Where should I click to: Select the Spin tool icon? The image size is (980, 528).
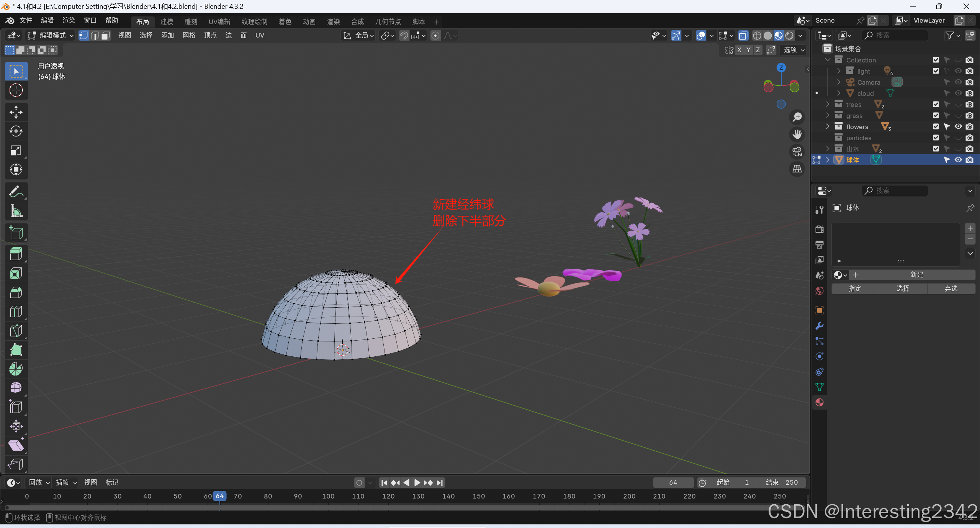pos(16,369)
